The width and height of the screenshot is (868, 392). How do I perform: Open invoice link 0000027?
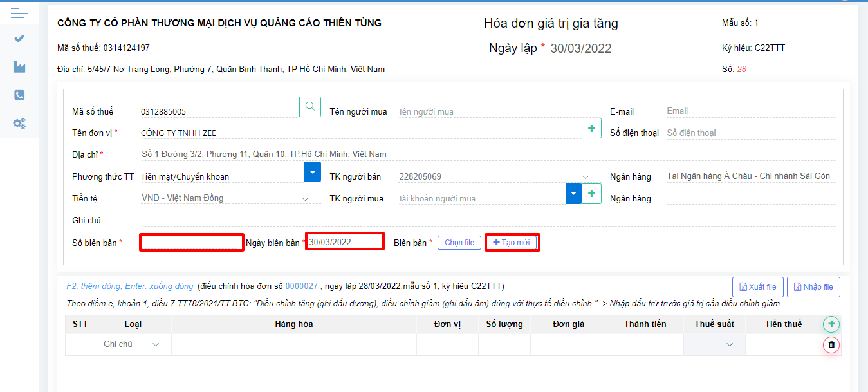[x=301, y=287]
